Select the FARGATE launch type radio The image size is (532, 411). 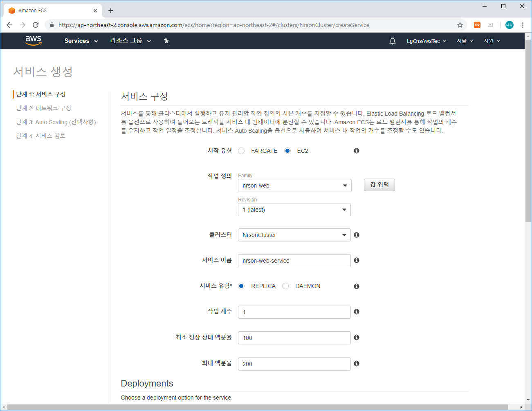(x=241, y=151)
